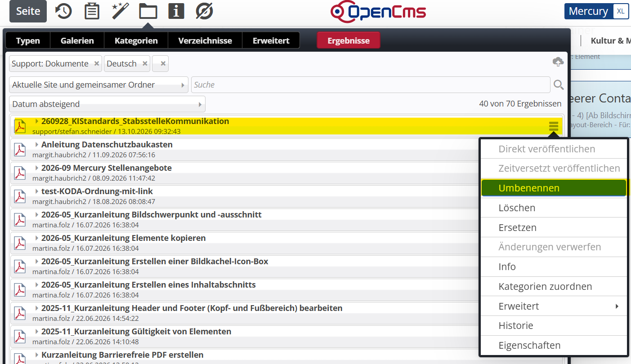Click the magnifier search icon
The height and width of the screenshot is (364, 631).
(559, 85)
